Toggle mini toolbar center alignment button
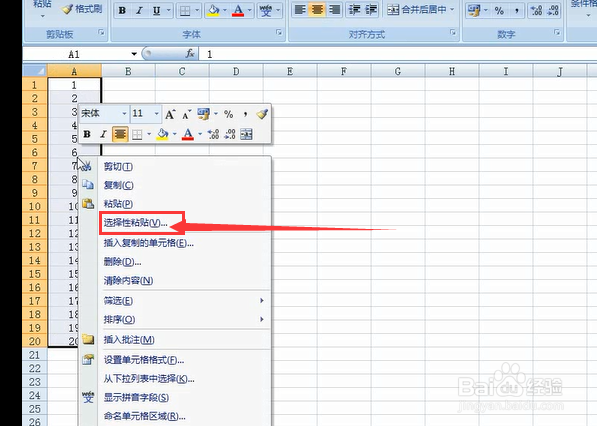This screenshot has height=426, width=597. [120, 134]
